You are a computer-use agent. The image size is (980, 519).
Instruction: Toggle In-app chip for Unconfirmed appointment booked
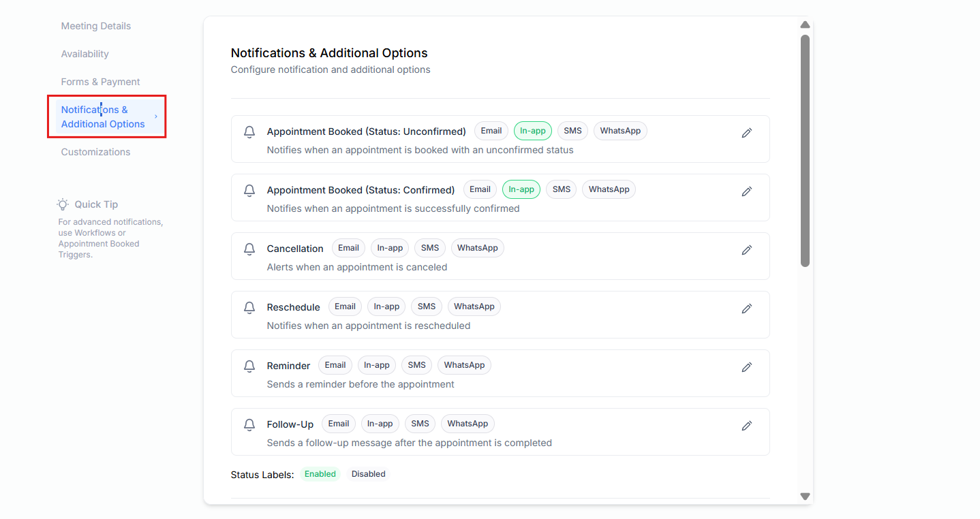[x=532, y=131]
